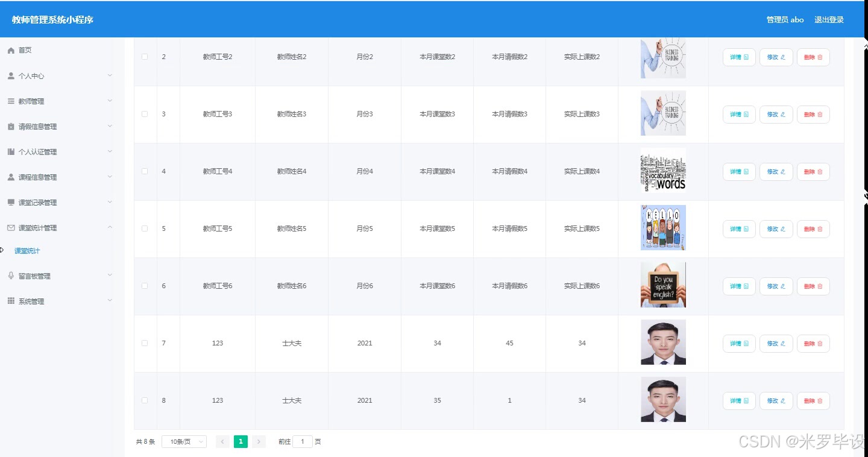This screenshot has height=457, width=868.
Task: Click 修改 for row 4
Action: 776,172
